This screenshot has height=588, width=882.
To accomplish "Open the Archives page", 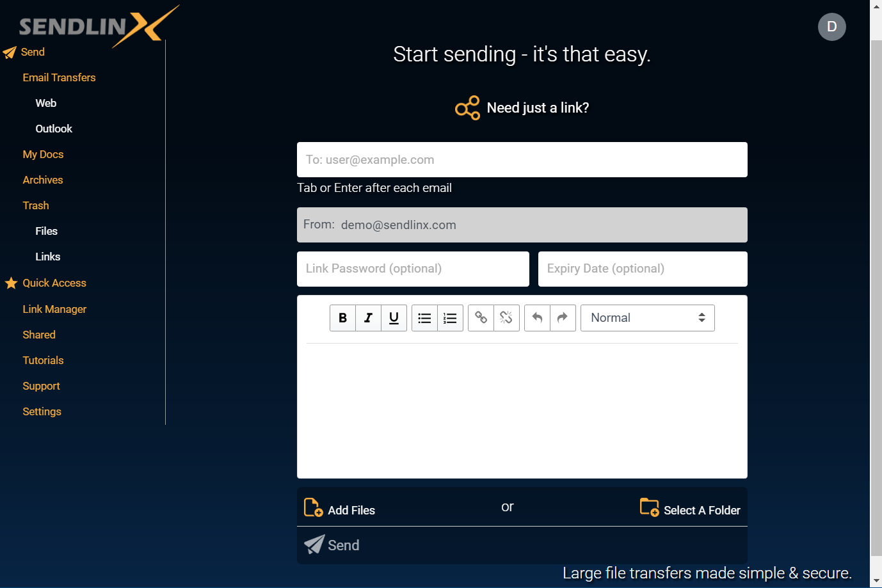I will pos(43,180).
